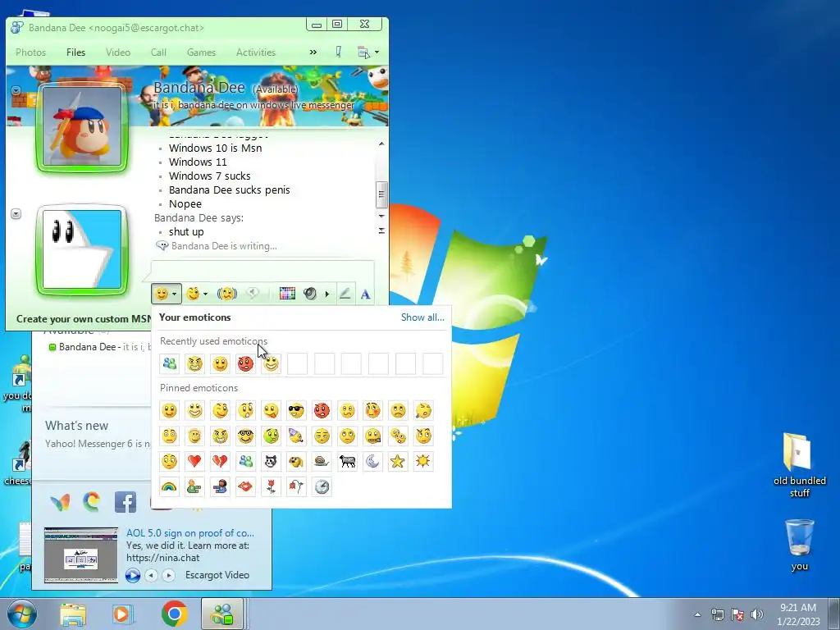Click the message scroll bar thumb
Screen dimensions: 840x630
tap(381, 194)
